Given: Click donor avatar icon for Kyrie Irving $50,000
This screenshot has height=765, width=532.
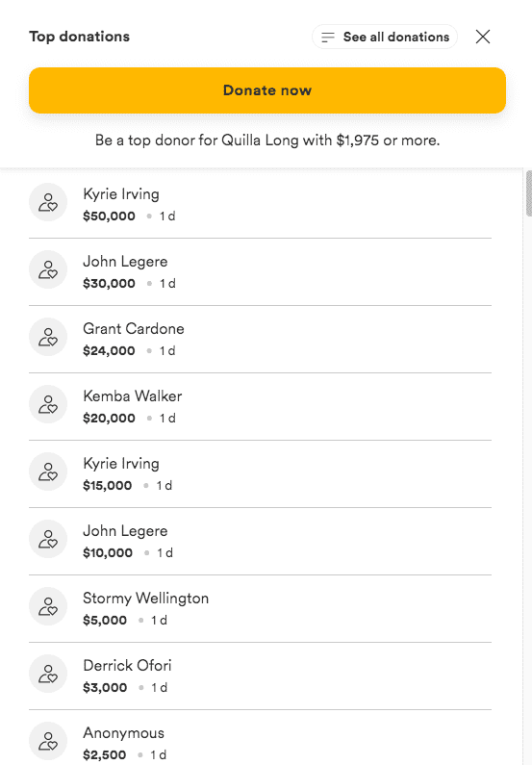Looking at the screenshot, I should [48, 202].
